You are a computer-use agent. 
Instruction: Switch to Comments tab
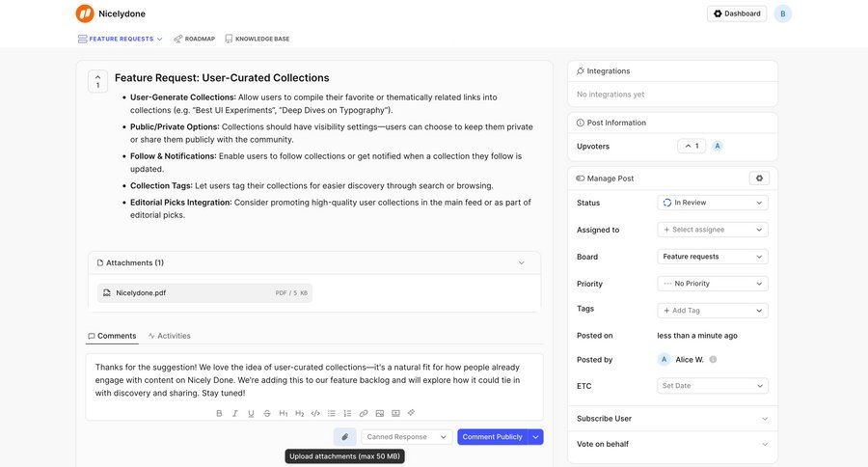click(112, 336)
